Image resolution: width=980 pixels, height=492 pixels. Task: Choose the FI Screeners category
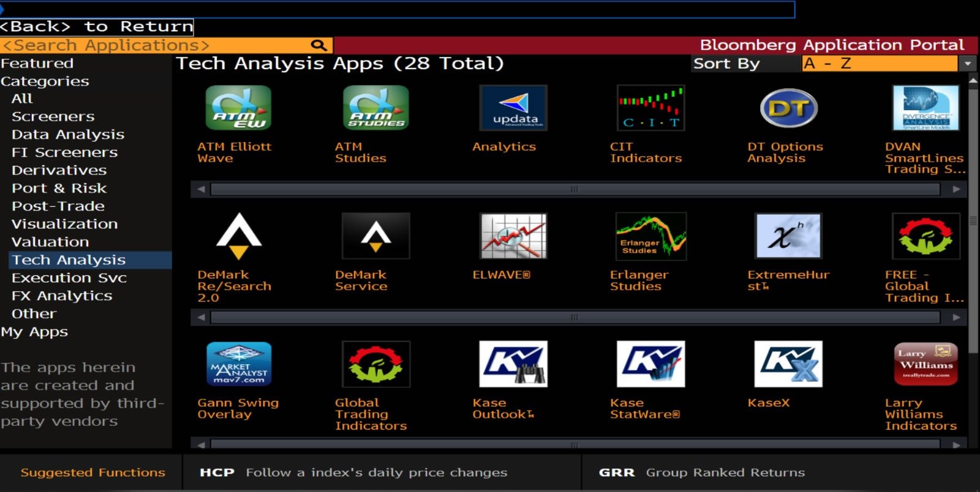click(65, 152)
